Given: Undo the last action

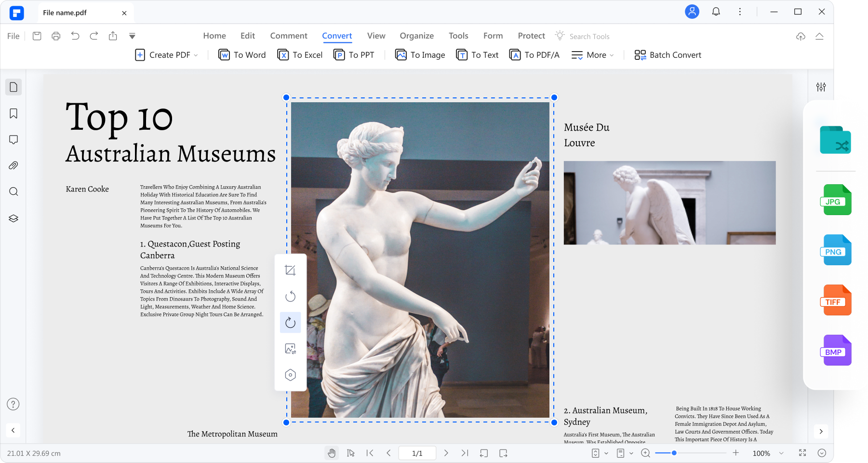Looking at the screenshot, I should (75, 36).
